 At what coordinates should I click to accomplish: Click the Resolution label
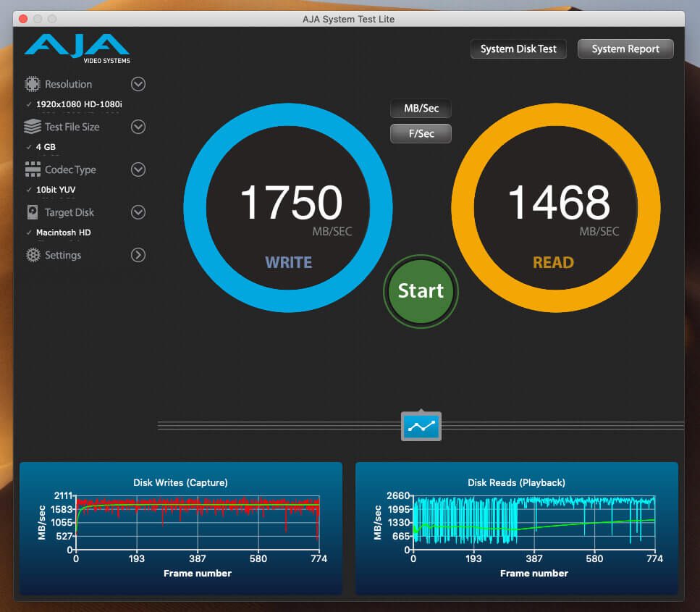68,84
